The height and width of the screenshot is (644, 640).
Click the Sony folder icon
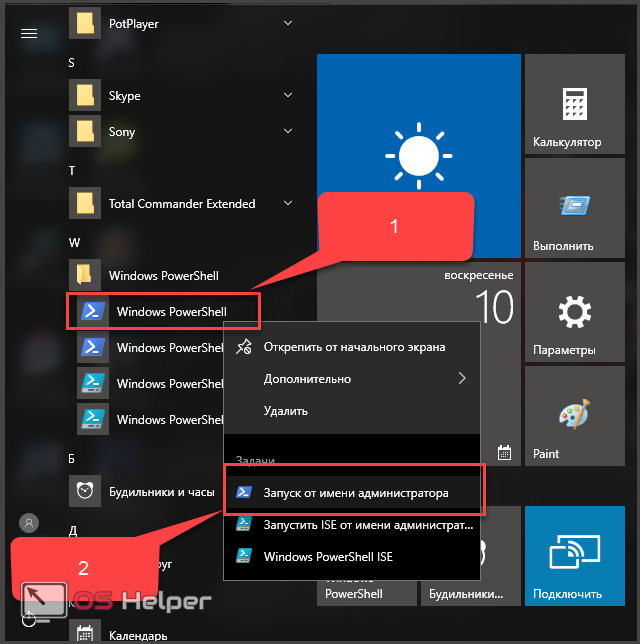[85, 131]
